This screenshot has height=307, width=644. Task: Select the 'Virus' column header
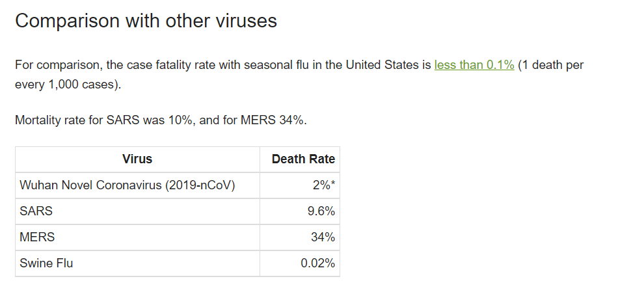point(138,159)
